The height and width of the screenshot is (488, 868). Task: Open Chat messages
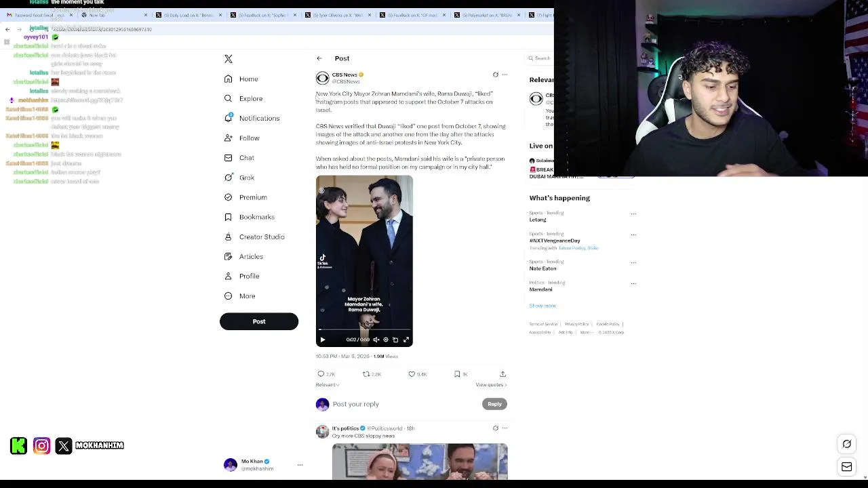coord(239,158)
